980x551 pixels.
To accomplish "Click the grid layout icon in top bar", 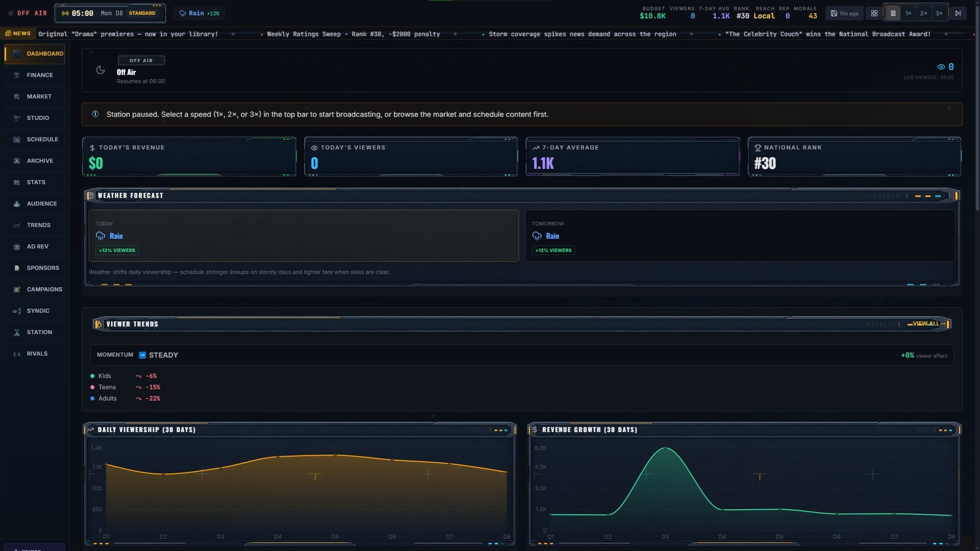I will [x=874, y=13].
